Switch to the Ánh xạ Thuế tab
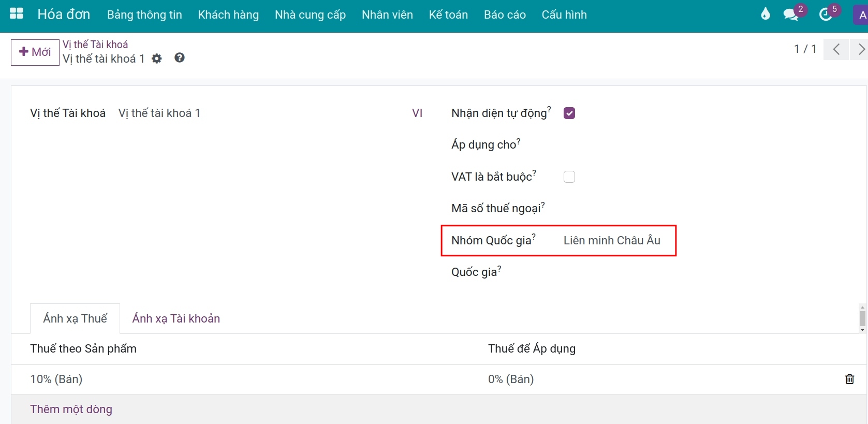The image size is (868, 424). 75,318
